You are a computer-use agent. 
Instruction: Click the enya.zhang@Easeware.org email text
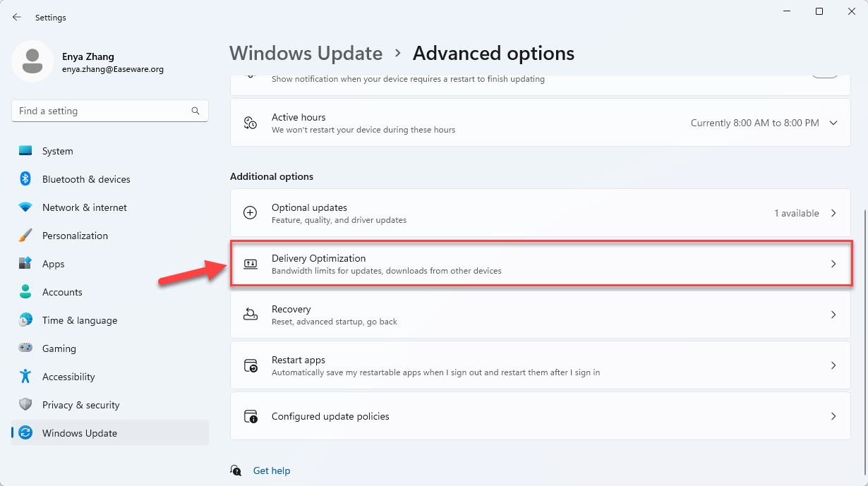pyautogui.click(x=113, y=70)
